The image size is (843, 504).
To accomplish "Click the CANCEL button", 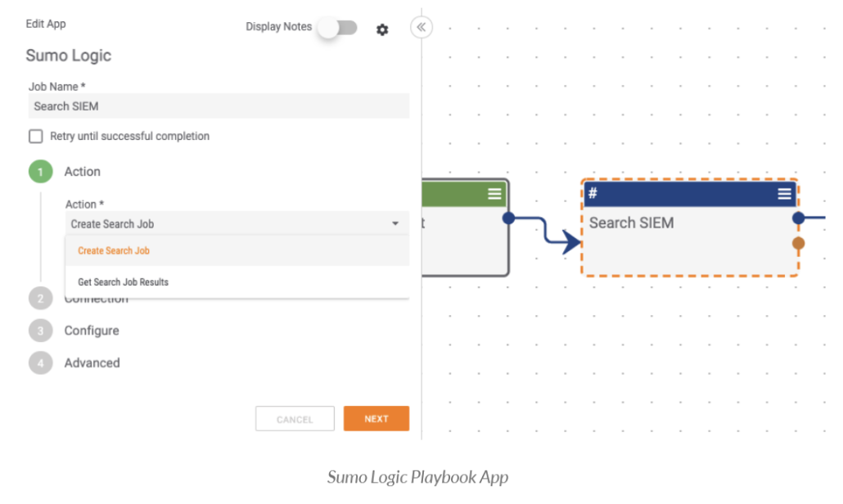I will [x=295, y=419].
